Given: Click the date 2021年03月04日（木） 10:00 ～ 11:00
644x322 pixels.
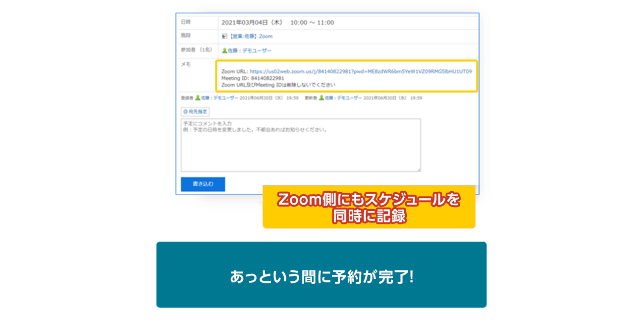Looking at the screenshot, I should point(277,22).
